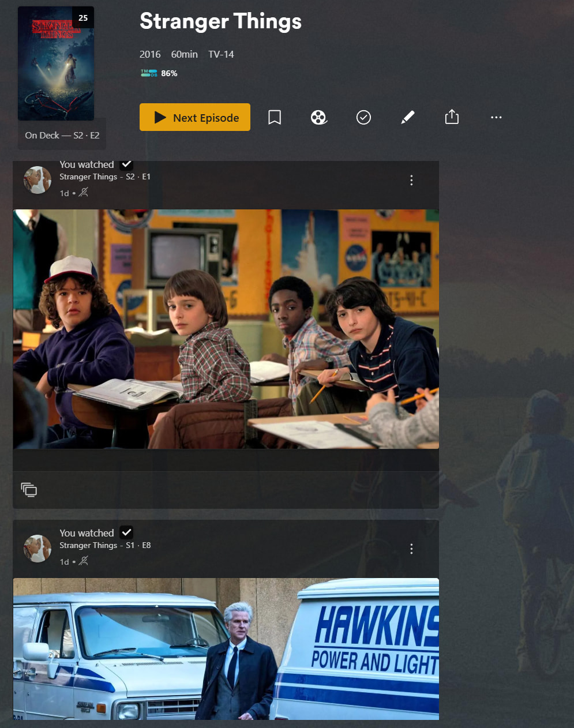Screen dimensions: 574x728
Task: Click the Stranger Things title heading
Action: [220, 21]
